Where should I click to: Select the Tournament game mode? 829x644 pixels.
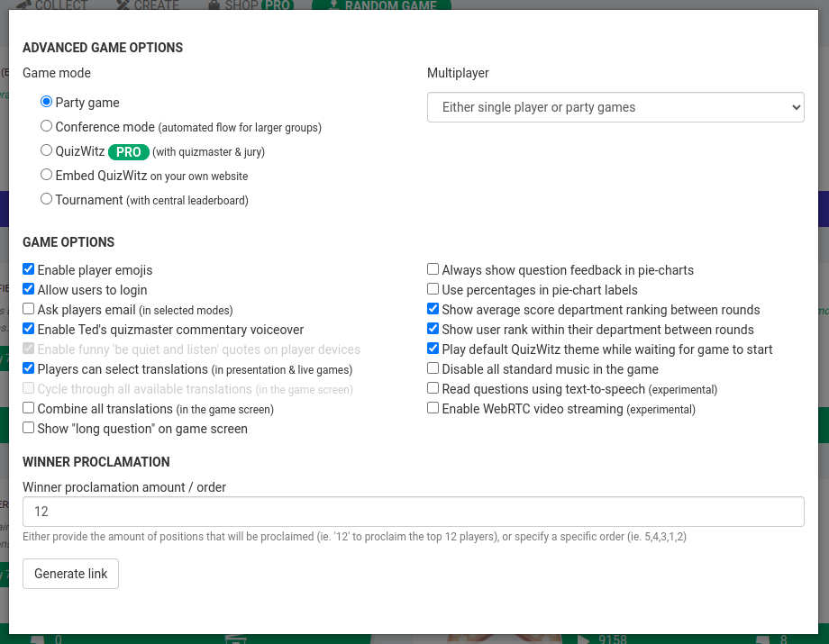(x=46, y=198)
